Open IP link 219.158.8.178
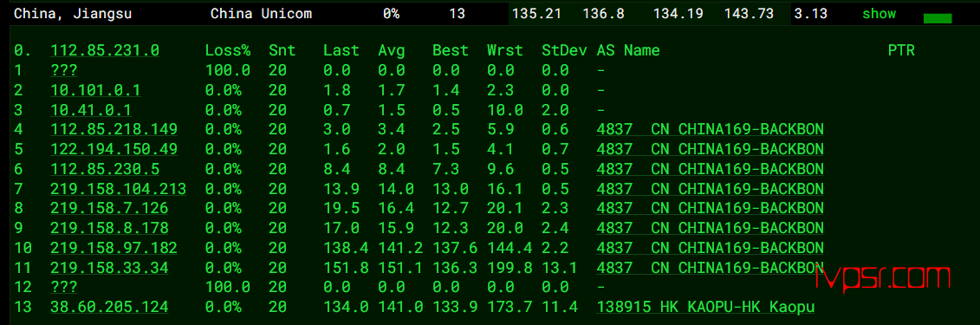 click(109, 228)
